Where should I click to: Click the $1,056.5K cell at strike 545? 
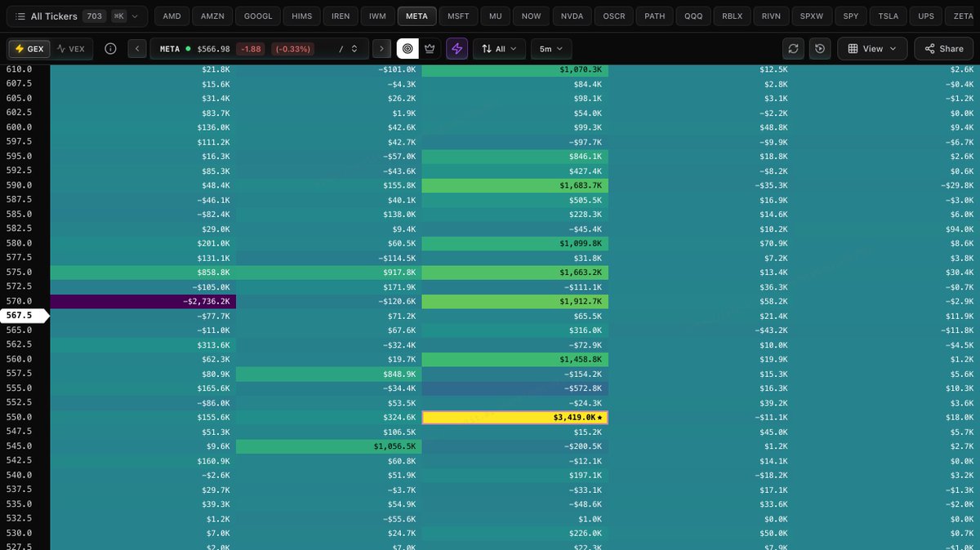[x=329, y=446]
